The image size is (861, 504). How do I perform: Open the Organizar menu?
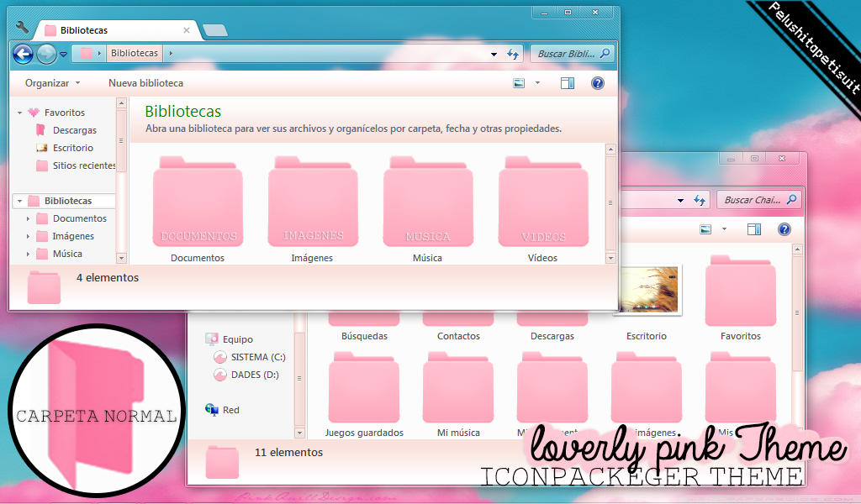tap(50, 82)
